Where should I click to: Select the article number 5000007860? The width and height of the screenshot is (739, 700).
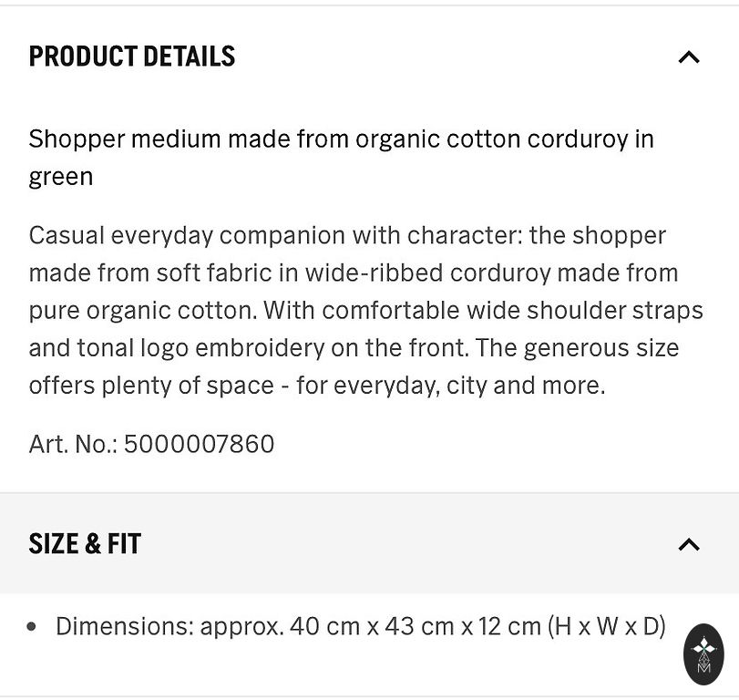click(199, 444)
